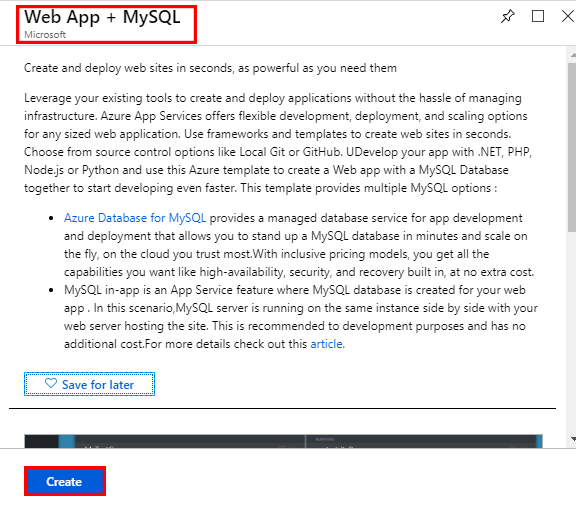576x506 pixels.
Task: Click the heart icon in Save for later
Action: click(x=51, y=384)
